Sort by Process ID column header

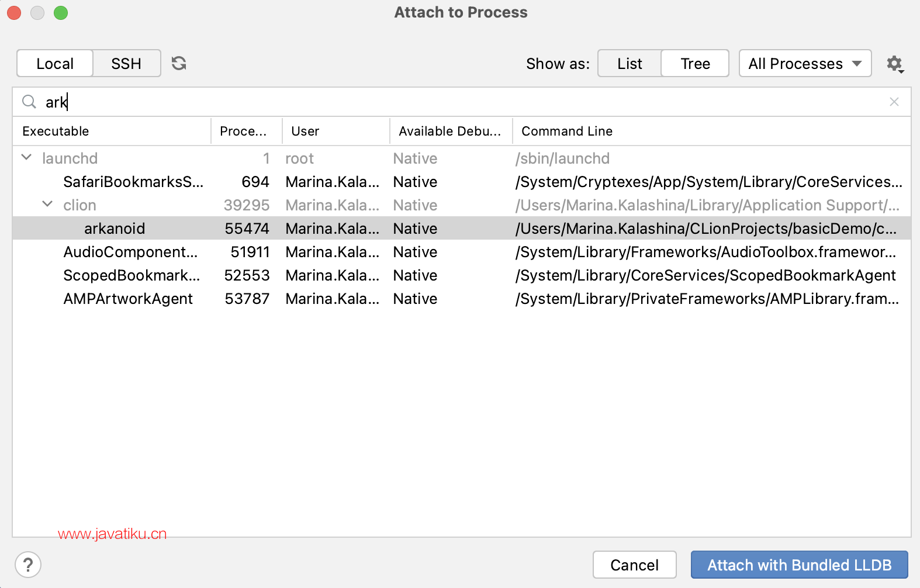coord(246,131)
